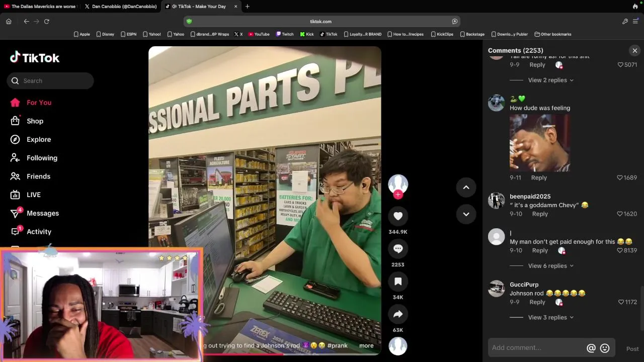
Task: Click the tiktok.com address bar
Action: tap(322, 22)
